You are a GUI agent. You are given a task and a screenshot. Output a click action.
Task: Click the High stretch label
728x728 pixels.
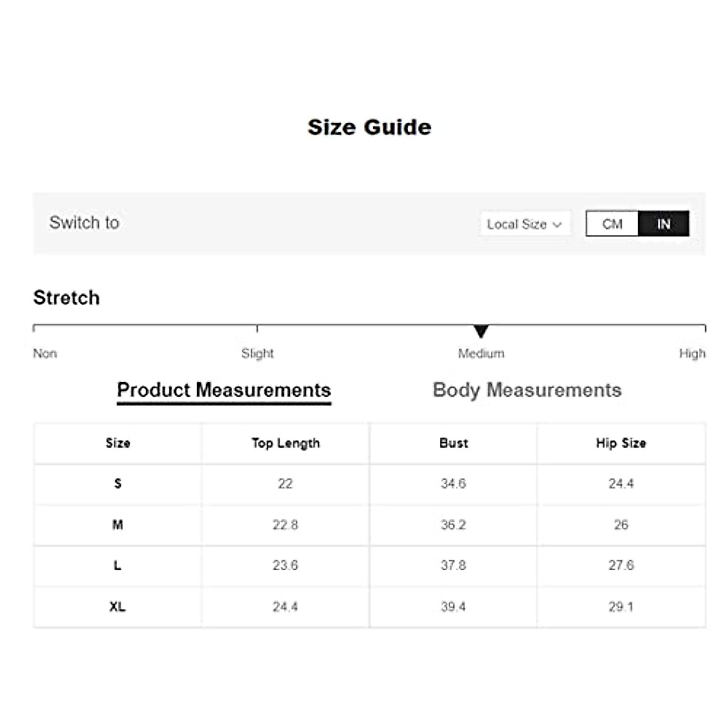point(692,354)
